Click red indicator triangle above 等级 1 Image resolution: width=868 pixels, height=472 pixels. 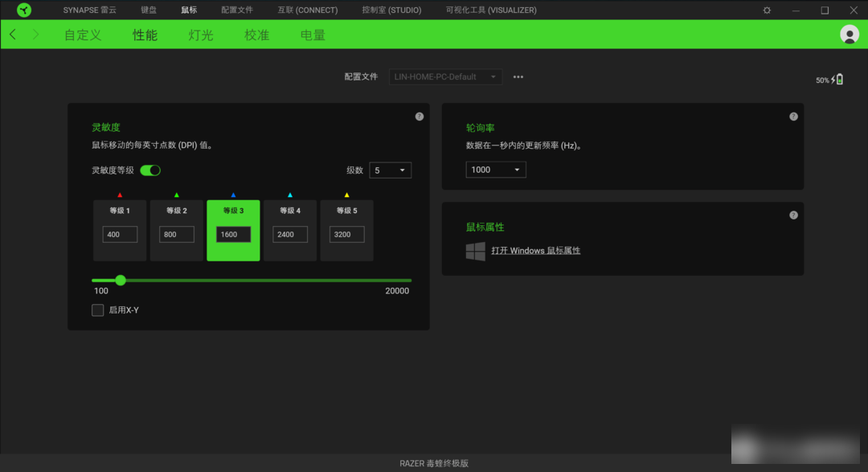(x=120, y=195)
